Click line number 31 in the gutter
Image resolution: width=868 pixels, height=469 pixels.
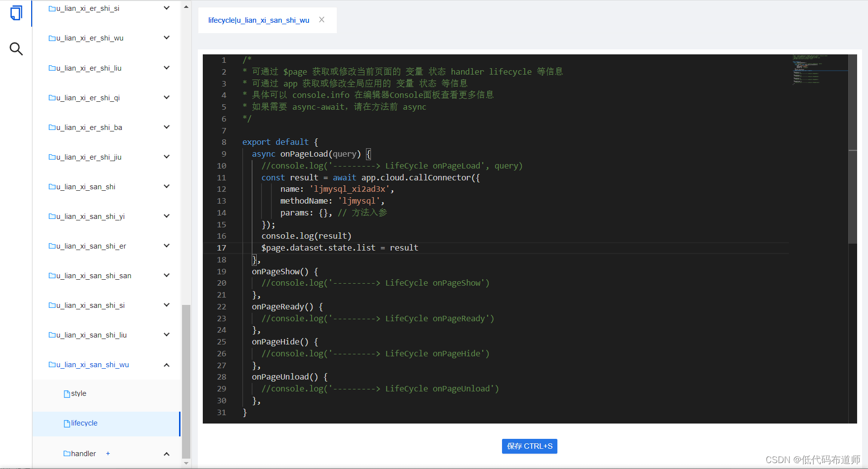tap(222, 412)
